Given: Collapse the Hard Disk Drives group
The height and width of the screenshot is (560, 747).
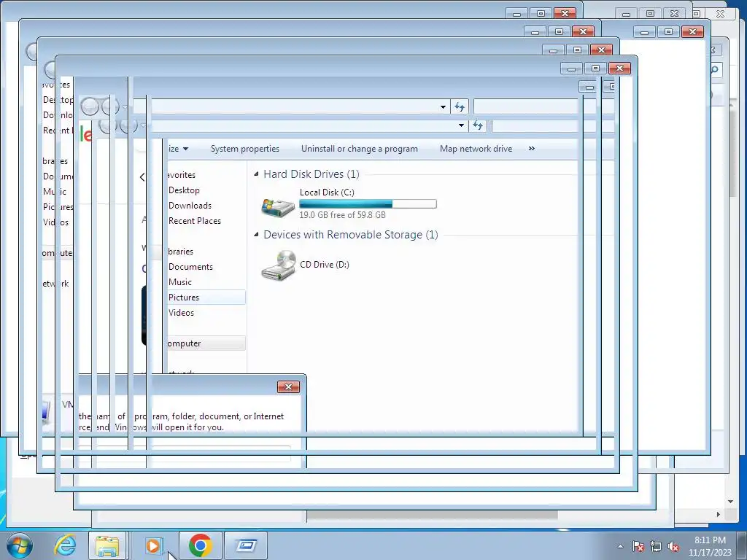Looking at the screenshot, I should point(256,174).
